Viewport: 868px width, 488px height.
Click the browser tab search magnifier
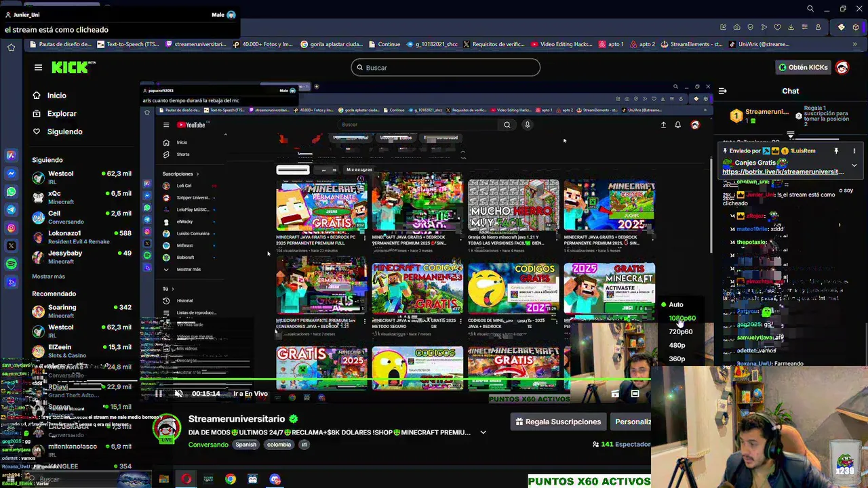point(810,9)
